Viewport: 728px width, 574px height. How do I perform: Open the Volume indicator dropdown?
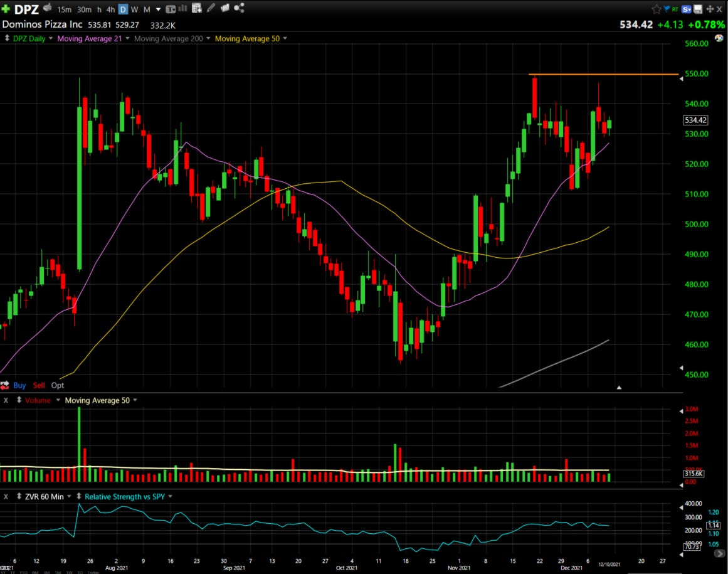click(58, 400)
